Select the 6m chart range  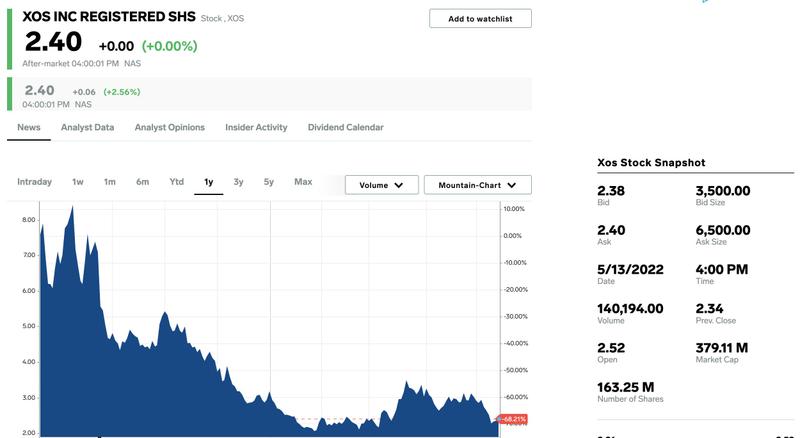142,182
